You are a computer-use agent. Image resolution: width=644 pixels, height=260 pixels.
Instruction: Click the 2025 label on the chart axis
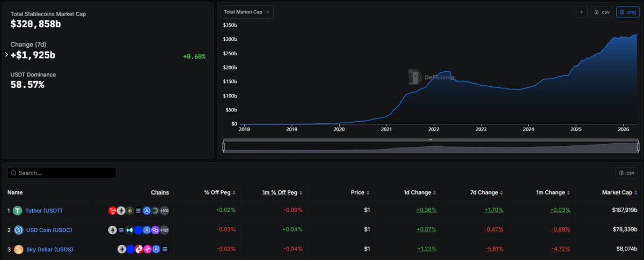tap(576, 129)
